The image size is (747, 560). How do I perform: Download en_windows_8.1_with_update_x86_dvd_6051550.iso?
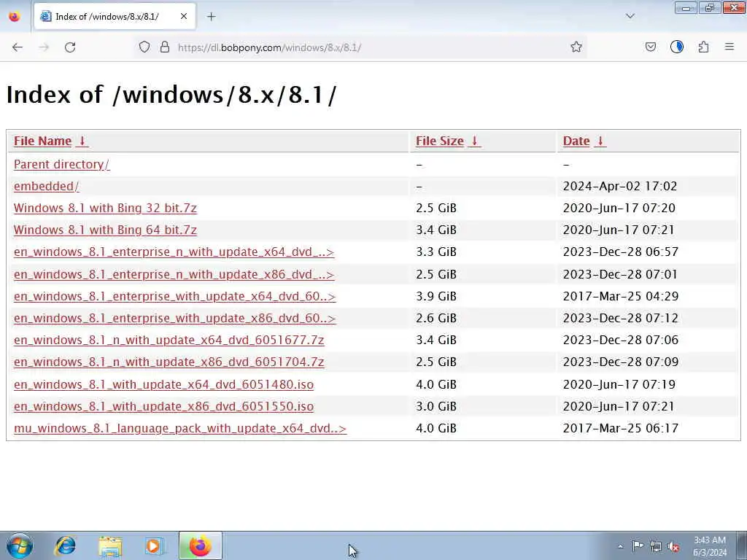[164, 406]
